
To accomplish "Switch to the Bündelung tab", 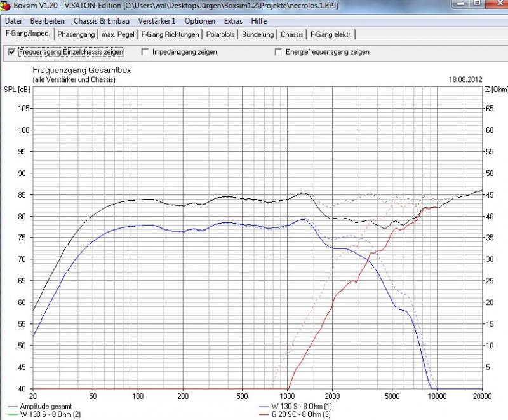I will coord(258,34).
